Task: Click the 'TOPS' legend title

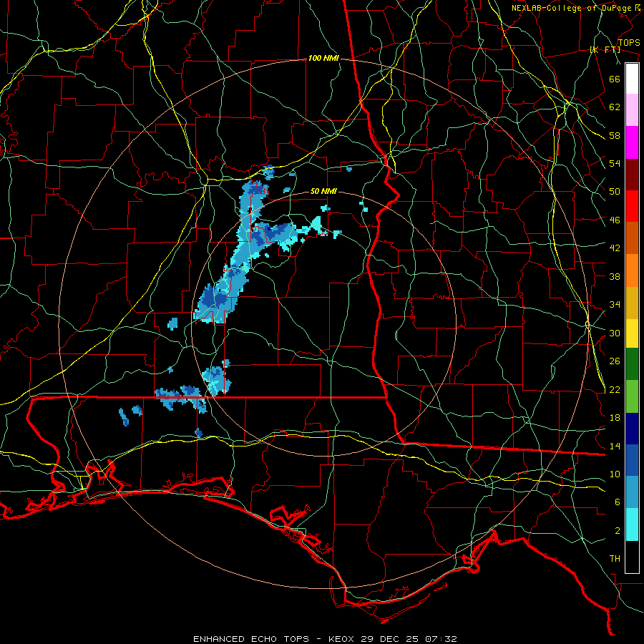Action: (x=629, y=43)
